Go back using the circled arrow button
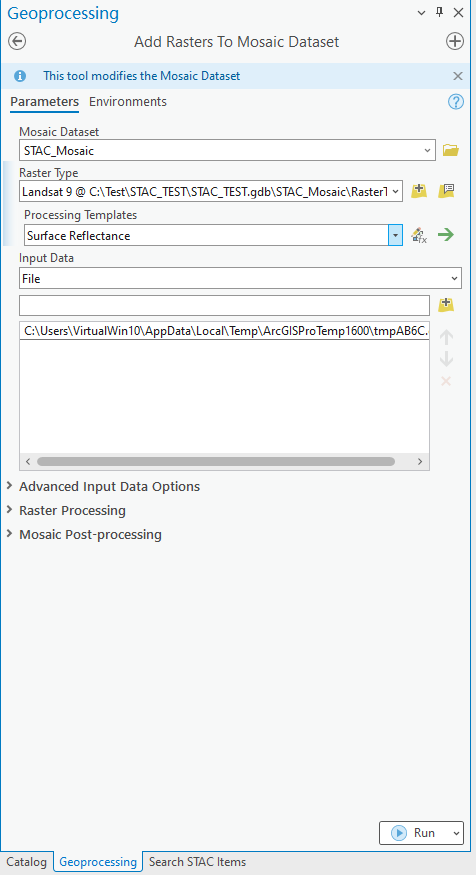This screenshot has height=875, width=476. coord(17,41)
